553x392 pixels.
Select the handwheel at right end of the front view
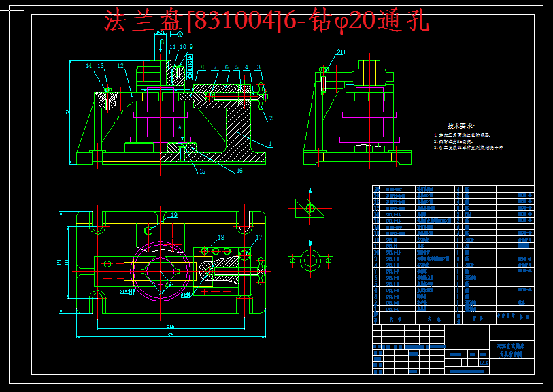pos(261,96)
